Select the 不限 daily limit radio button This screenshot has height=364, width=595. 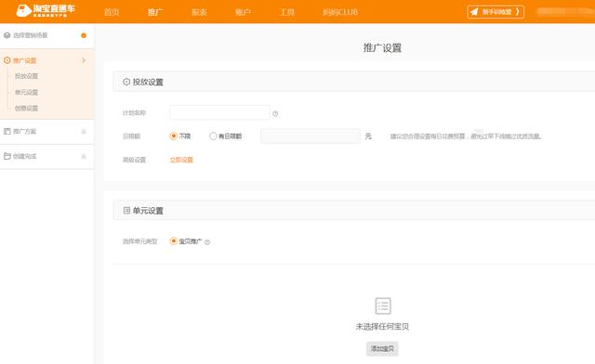click(174, 136)
